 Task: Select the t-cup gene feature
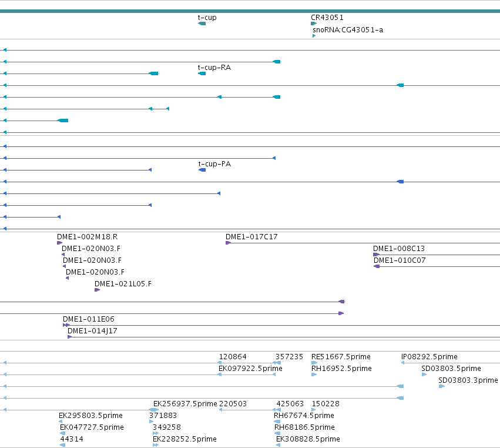tap(207, 18)
